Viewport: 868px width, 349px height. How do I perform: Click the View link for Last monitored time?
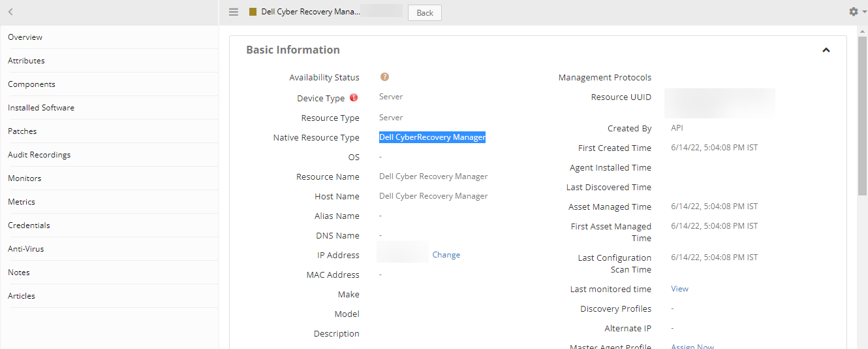coord(679,289)
